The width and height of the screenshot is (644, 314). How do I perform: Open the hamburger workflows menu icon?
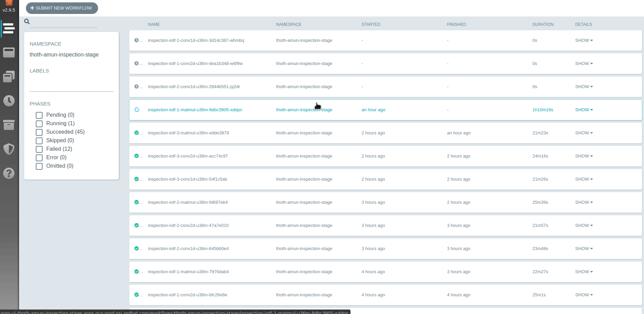click(9, 28)
